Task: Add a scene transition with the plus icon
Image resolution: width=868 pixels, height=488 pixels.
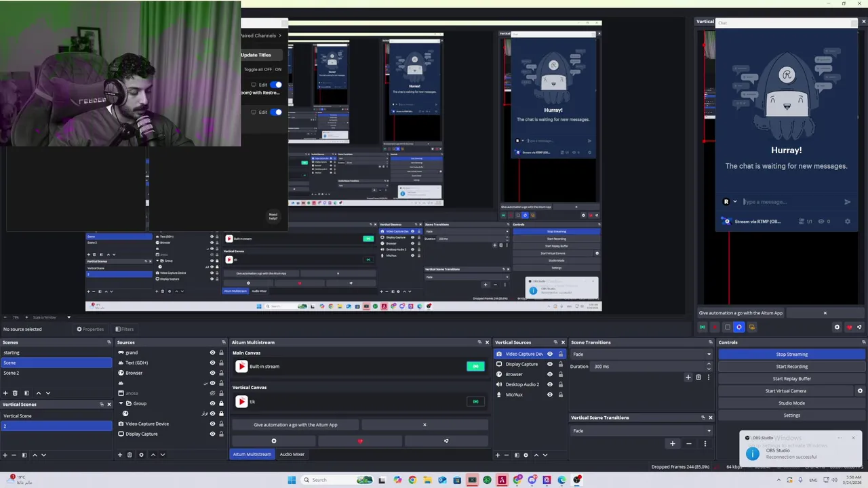Action: [x=688, y=378]
